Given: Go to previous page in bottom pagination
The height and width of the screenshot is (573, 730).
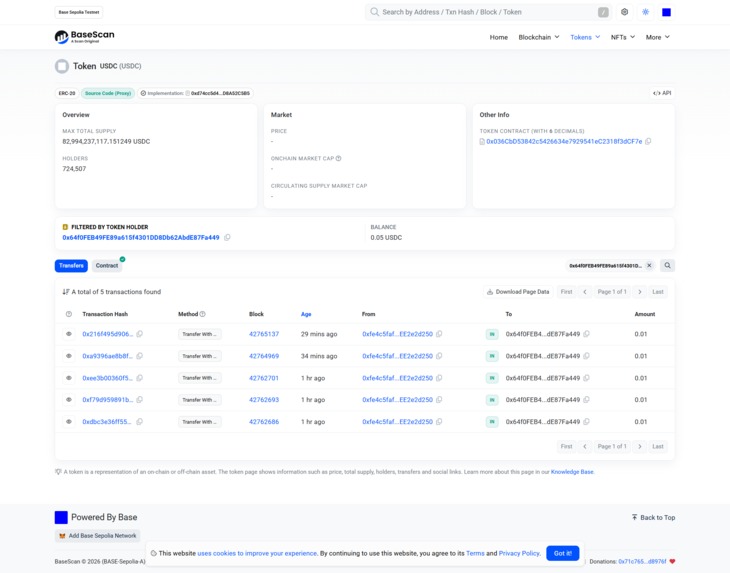Looking at the screenshot, I should pyautogui.click(x=585, y=446).
